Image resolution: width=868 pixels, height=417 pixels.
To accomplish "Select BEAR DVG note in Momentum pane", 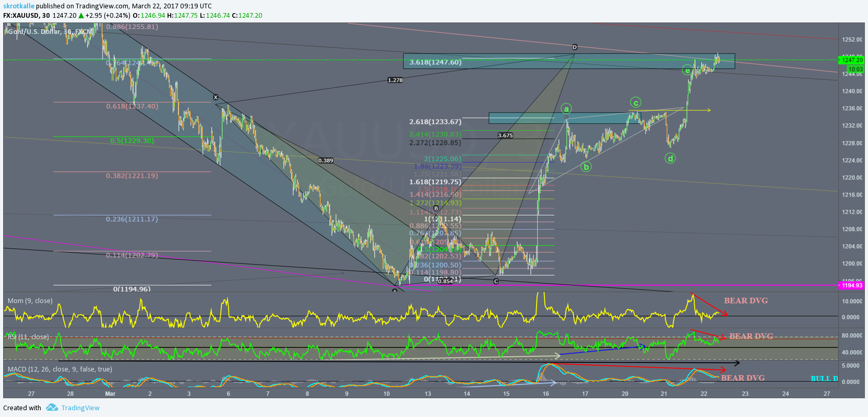I will (746, 300).
